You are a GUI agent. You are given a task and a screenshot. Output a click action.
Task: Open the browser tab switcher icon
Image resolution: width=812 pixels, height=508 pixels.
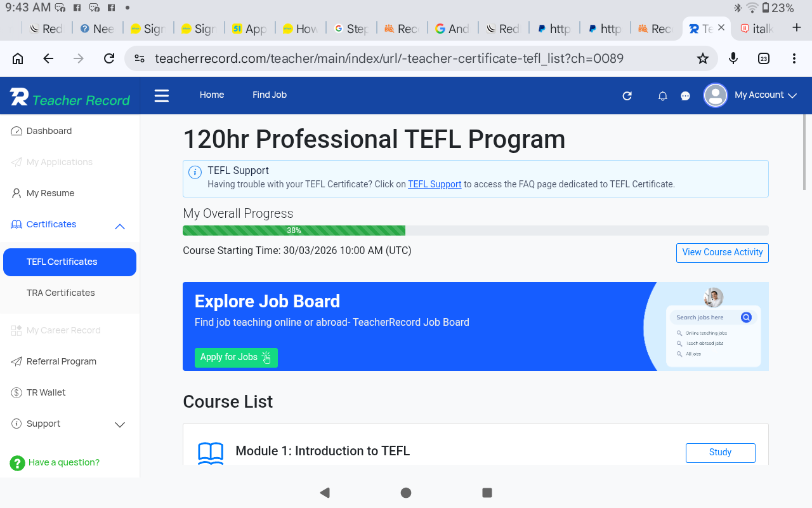764,58
